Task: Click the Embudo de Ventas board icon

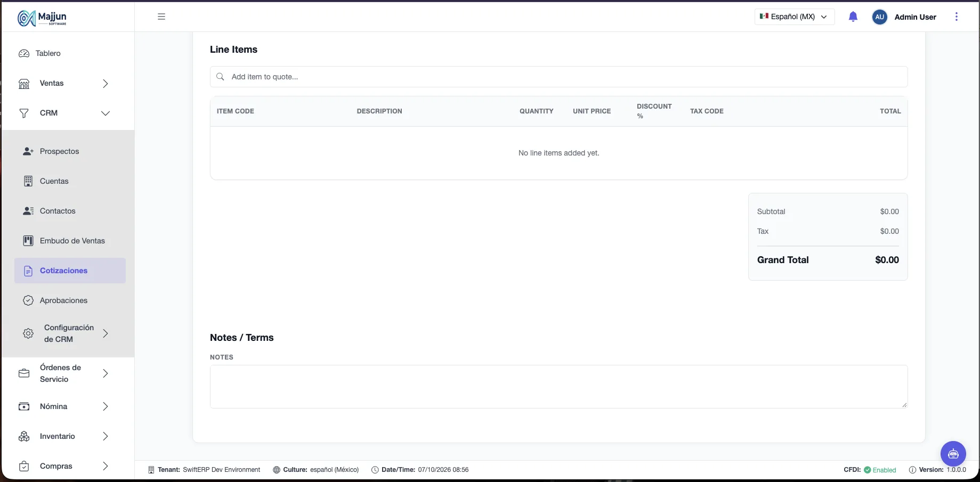Action: pyautogui.click(x=28, y=241)
